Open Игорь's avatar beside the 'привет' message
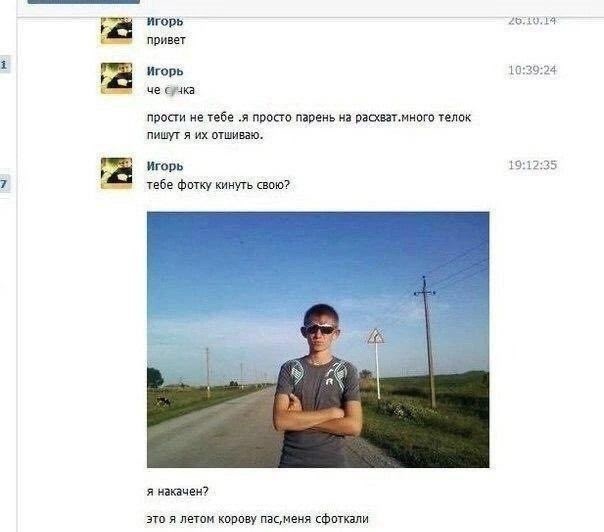 tap(116, 31)
